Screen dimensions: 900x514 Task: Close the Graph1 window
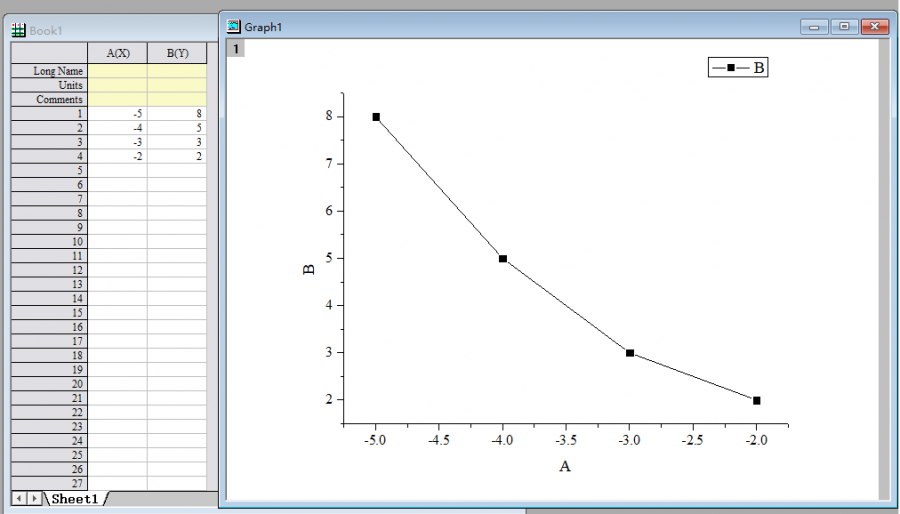tap(875, 26)
